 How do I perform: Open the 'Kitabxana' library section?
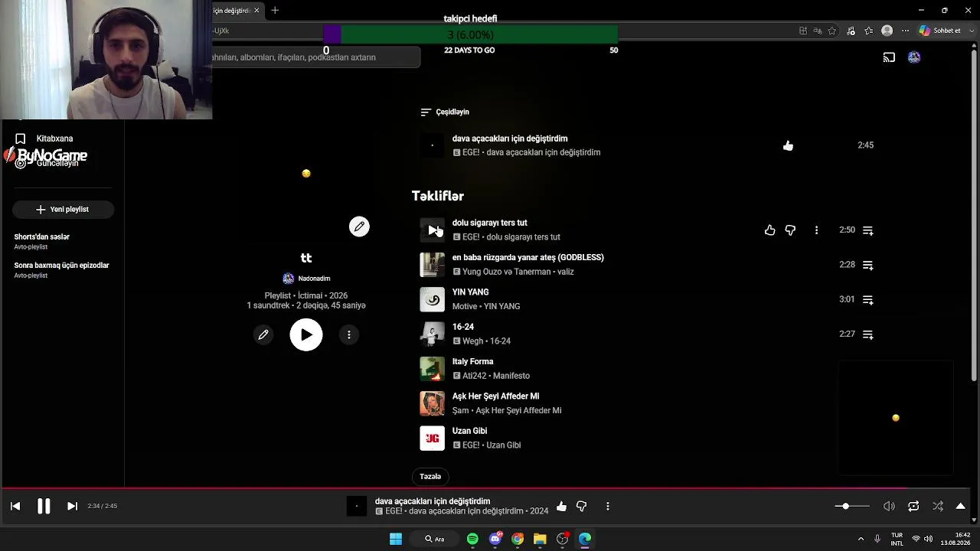click(54, 139)
